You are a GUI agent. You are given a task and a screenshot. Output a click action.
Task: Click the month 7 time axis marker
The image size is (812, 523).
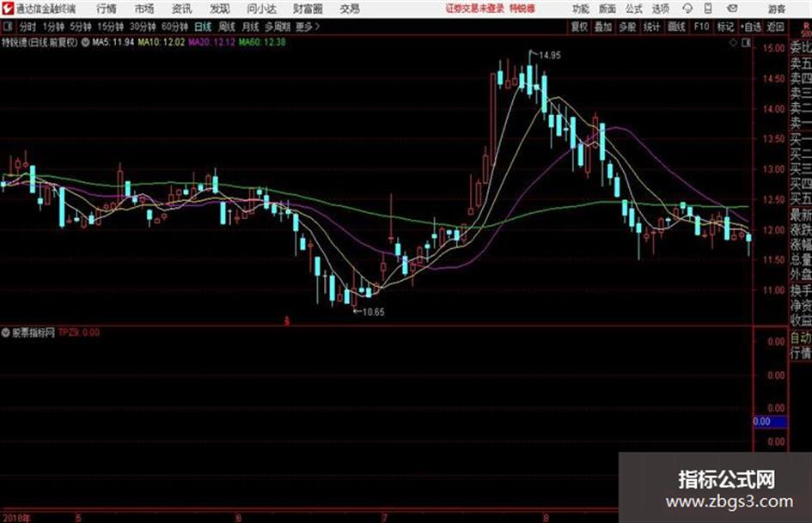pyautogui.click(x=385, y=518)
